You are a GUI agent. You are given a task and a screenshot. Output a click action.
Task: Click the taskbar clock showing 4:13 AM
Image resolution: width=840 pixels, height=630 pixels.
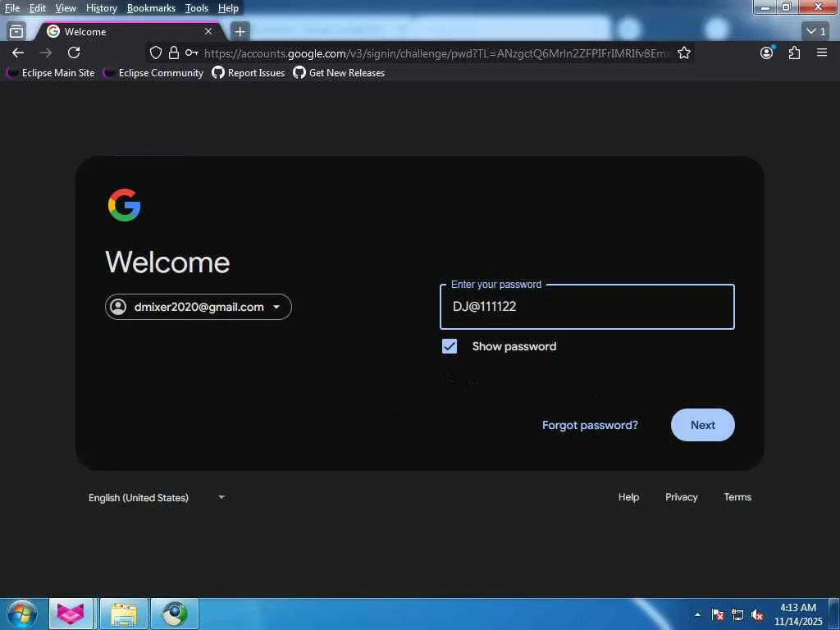pos(797,614)
